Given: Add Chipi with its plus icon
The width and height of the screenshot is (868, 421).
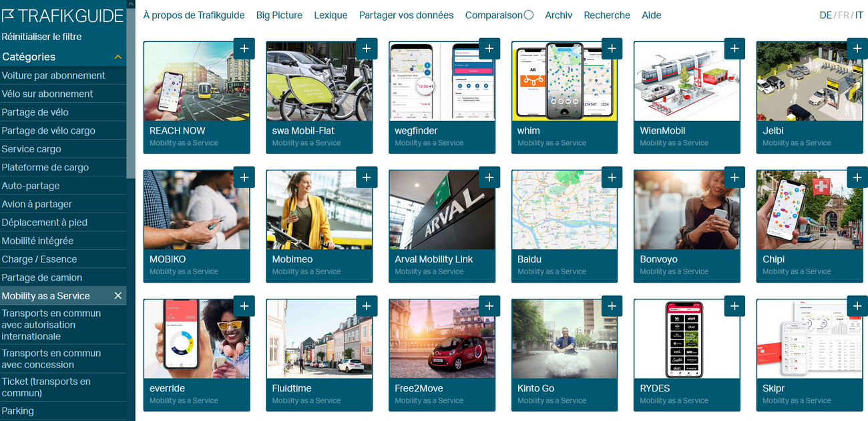Looking at the screenshot, I should point(857,177).
